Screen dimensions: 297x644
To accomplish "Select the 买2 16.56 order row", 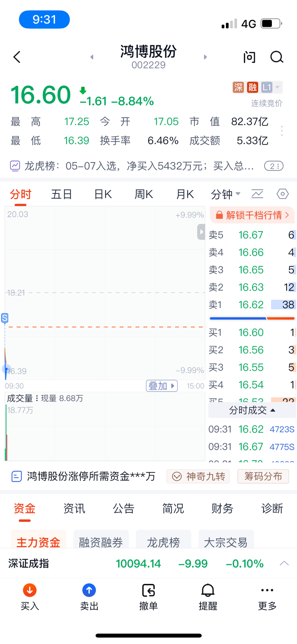I will tap(252, 350).
